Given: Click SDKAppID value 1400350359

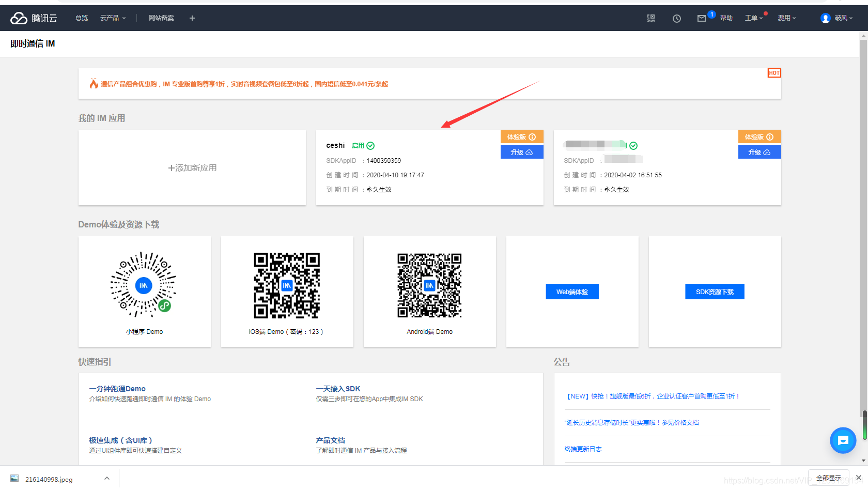Looking at the screenshot, I should click(384, 161).
